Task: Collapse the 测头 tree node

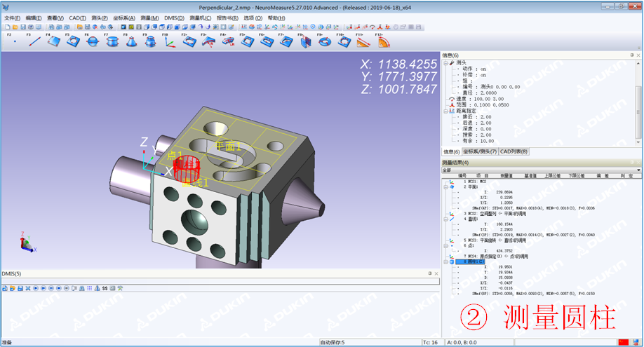Action: pos(445,62)
